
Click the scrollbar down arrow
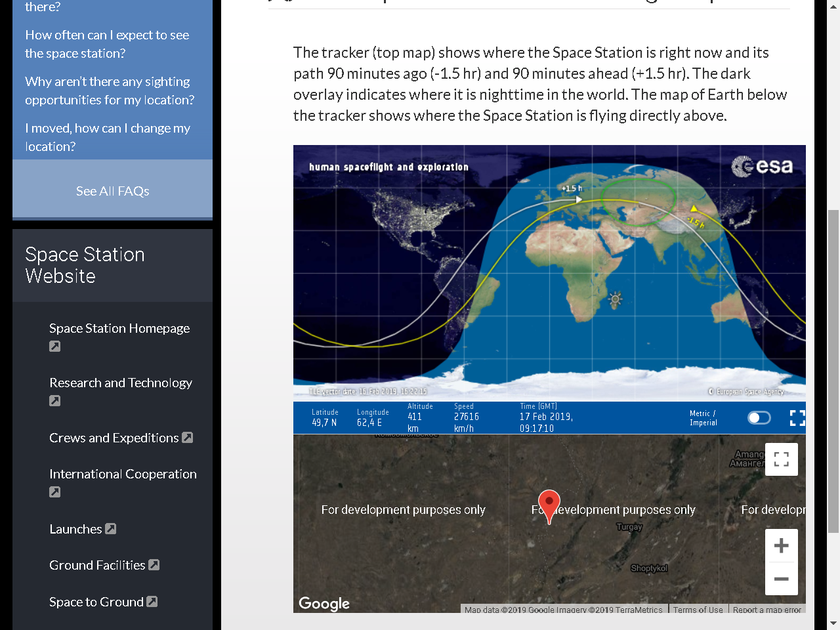click(x=833, y=623)
